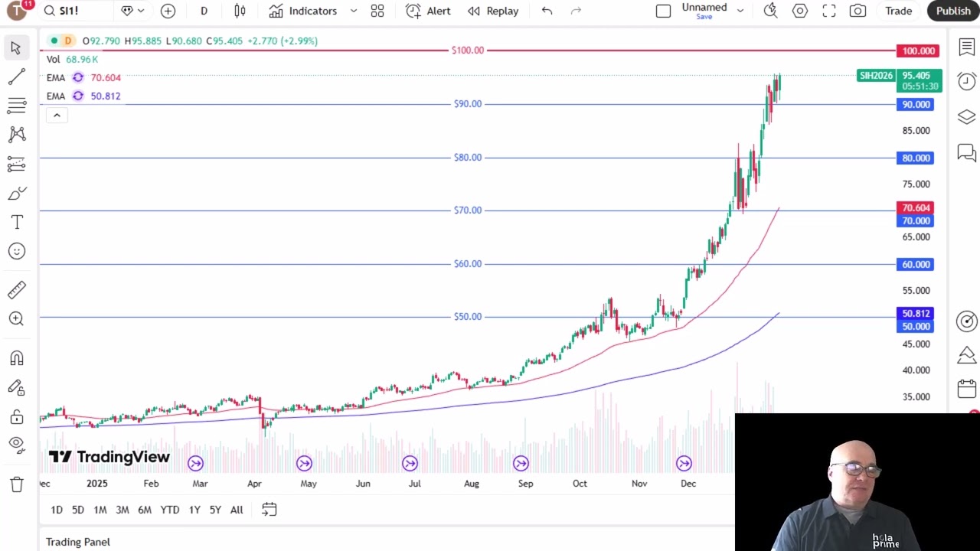
Task: Open chart settings hexagon icon
Action: coord(799,11)
